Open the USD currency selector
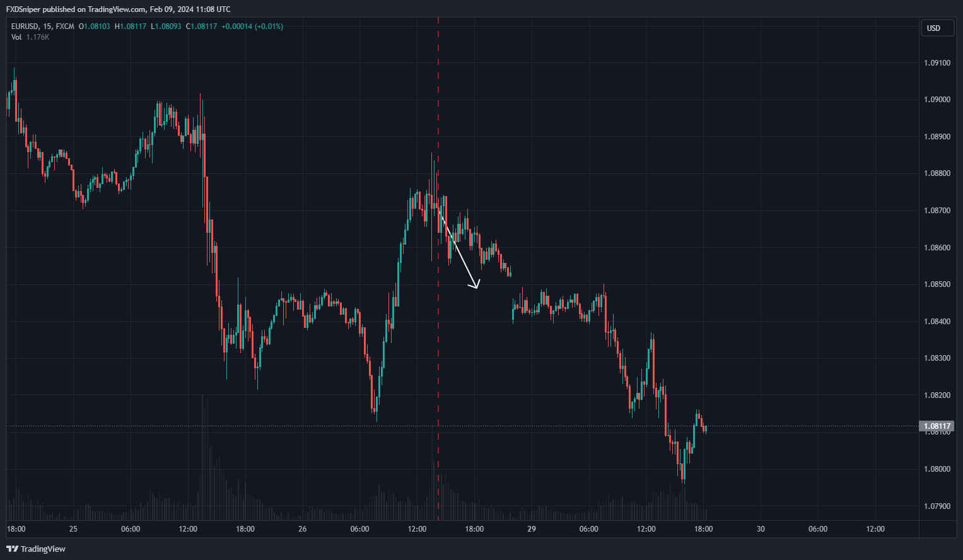 (937, 28)
